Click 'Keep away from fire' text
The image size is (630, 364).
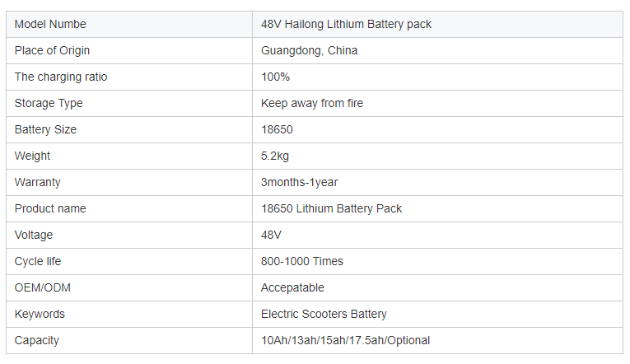pyautogui.click(x=311, y=103)
